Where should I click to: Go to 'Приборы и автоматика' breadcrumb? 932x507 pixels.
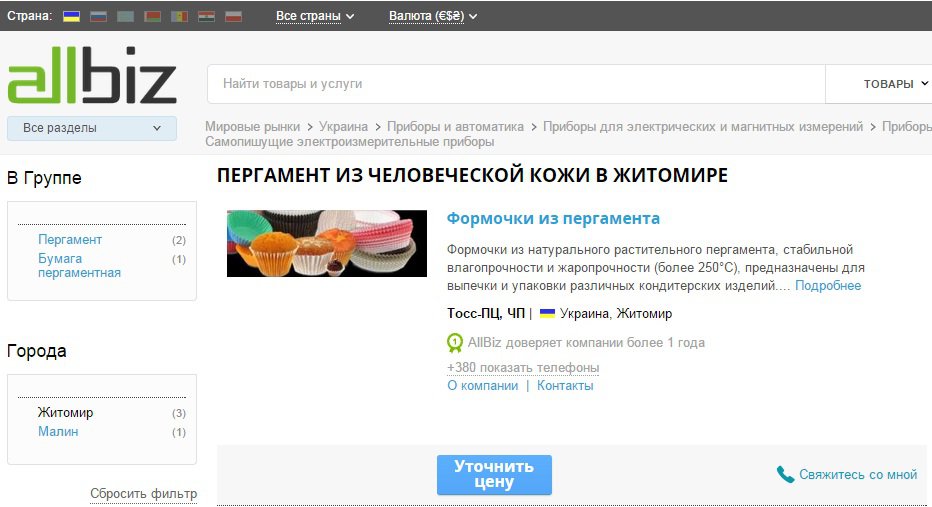pyautogui.click(x=455, y=127)
